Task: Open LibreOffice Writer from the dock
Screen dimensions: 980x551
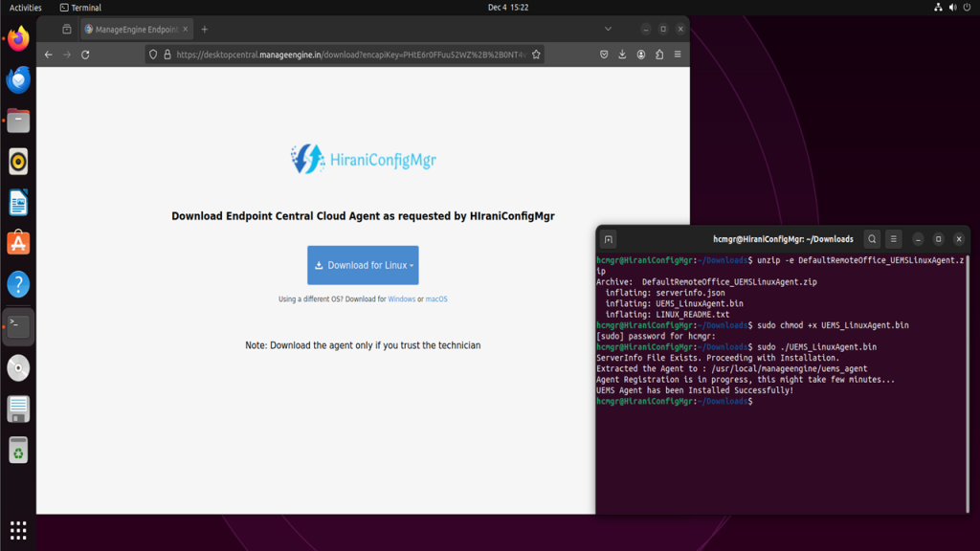Action: (18, 202)
